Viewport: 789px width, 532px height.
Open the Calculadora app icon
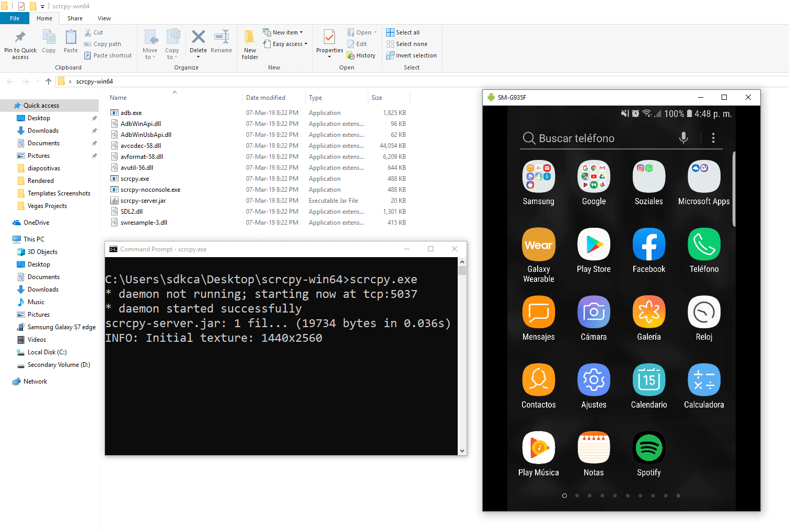tap(704, 380)
